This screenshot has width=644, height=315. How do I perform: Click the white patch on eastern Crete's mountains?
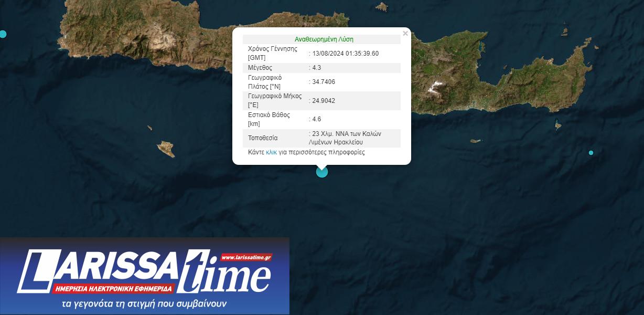tap(435, 87)
